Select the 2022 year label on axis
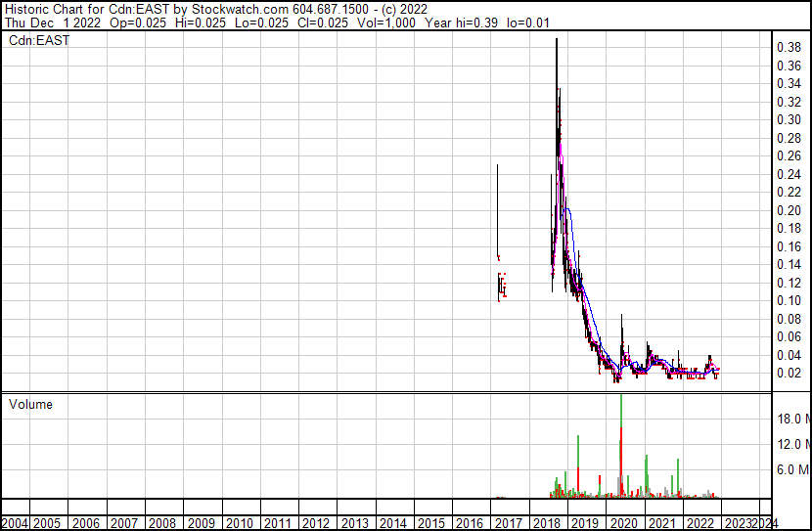Image resolution: width=812 pixels, height=531 pixels. click(x=700, y=523)
